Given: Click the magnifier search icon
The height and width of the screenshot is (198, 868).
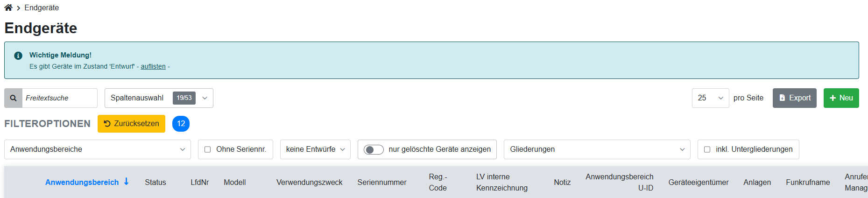Looking at the screenshot, I should coord(14,98).
